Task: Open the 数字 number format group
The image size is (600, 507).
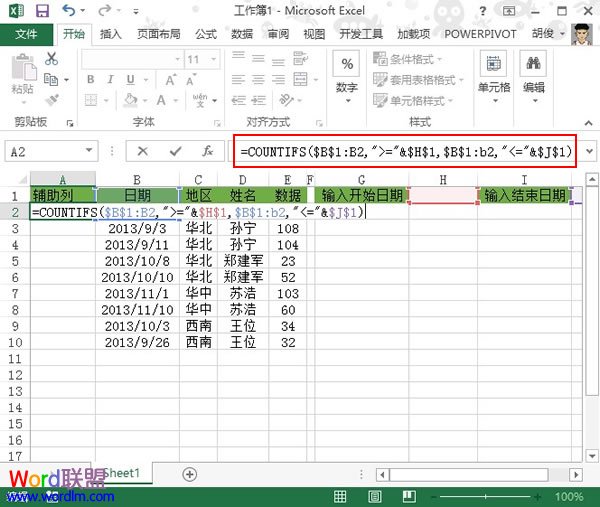Action: (x=347, y=78)
